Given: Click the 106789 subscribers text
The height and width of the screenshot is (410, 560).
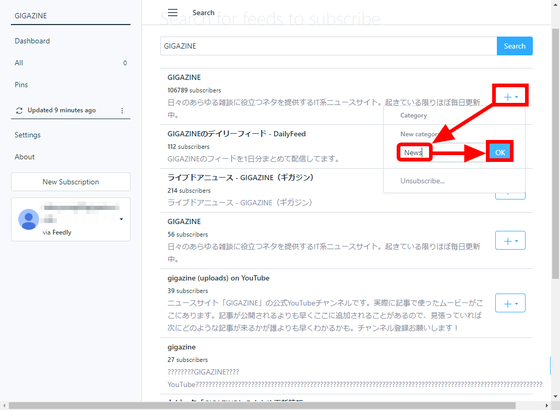Looking at the screenshot, I should 194,90.
